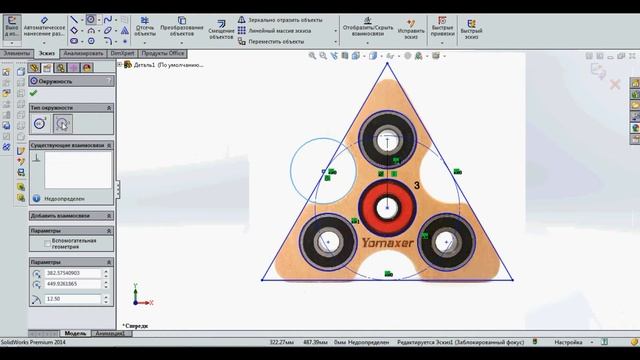Select center-based circle type
640x360 pixels.
click(40, 124)
